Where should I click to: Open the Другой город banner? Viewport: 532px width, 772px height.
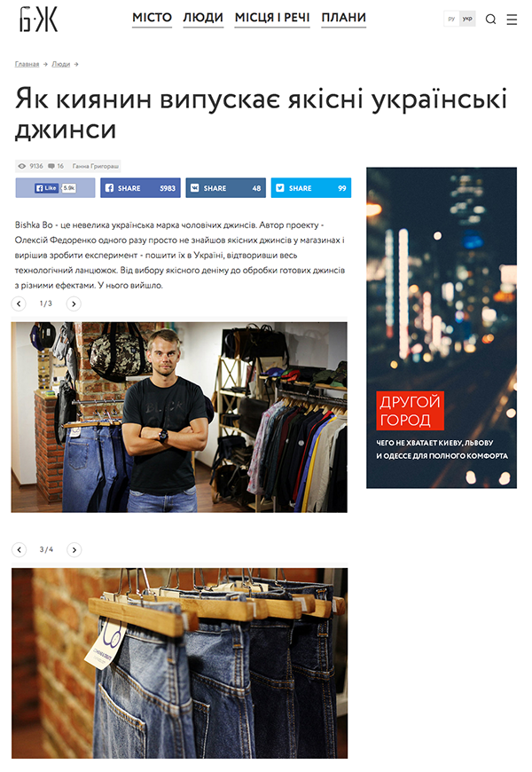tap(442, 328)
